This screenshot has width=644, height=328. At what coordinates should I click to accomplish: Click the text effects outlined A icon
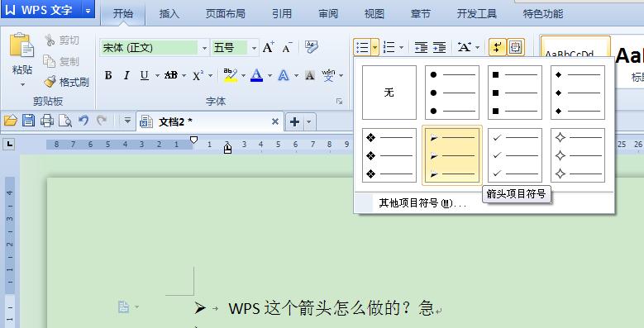284,75
